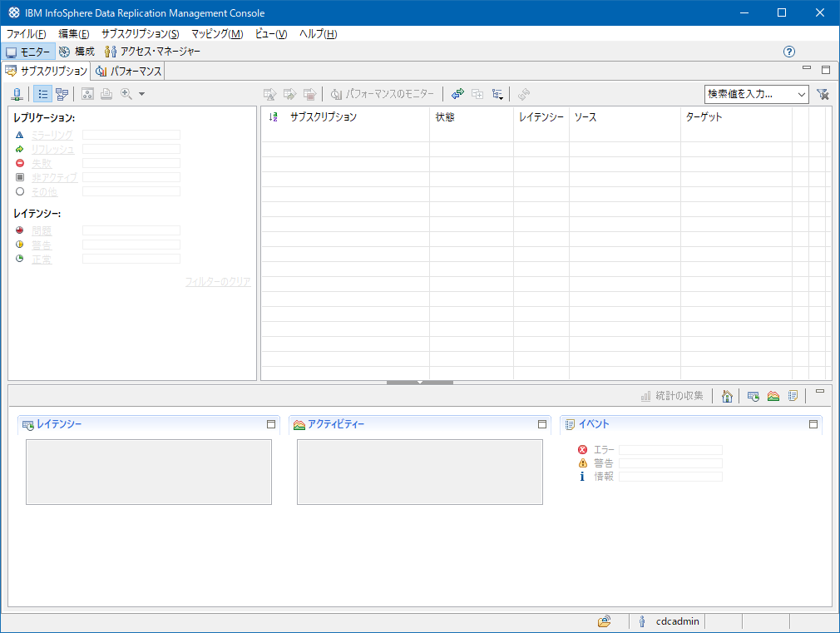Click the その他 filter link
The image size is (840, 633).
pos(44,192)
